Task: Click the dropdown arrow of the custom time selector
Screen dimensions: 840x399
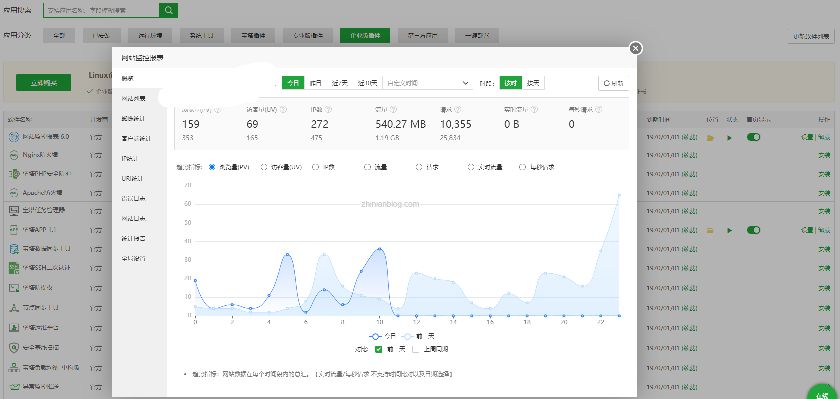Action: click(464, 83)
